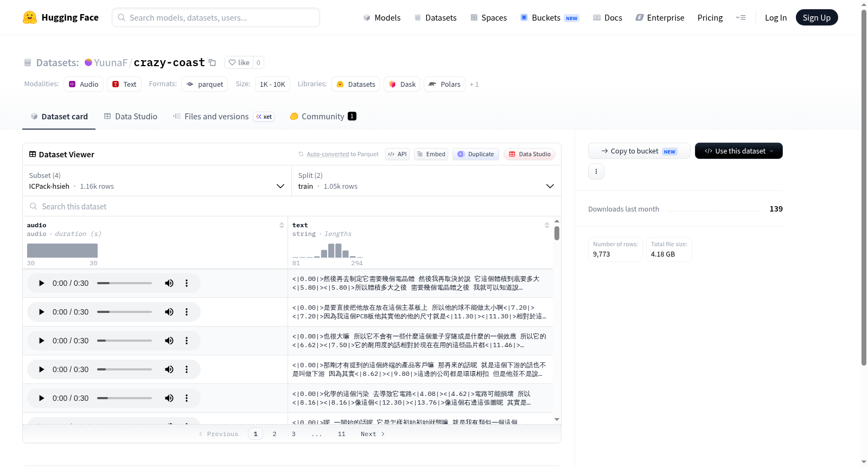The image size is (868, 467).
Task: Click the Embed button
Action: pos(431,154)
